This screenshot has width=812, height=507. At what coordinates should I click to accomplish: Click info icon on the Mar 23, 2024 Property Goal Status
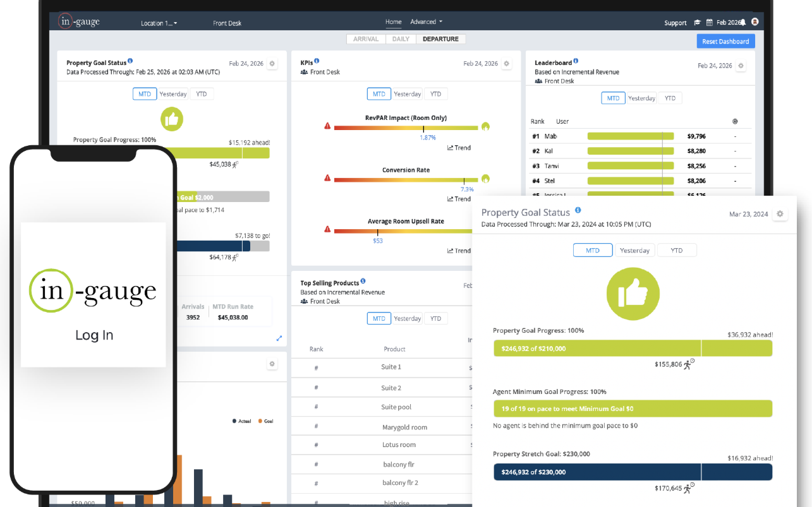[578, 211]
